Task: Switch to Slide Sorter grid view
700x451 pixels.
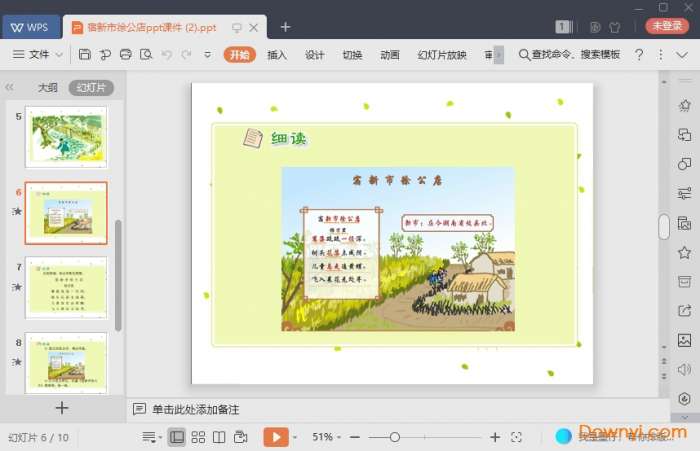Action: (198, 437)
